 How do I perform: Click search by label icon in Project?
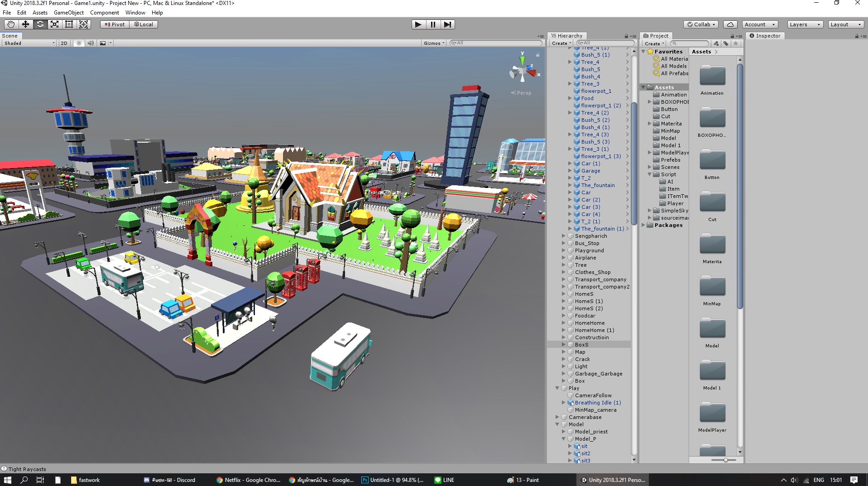coord(726,43)
